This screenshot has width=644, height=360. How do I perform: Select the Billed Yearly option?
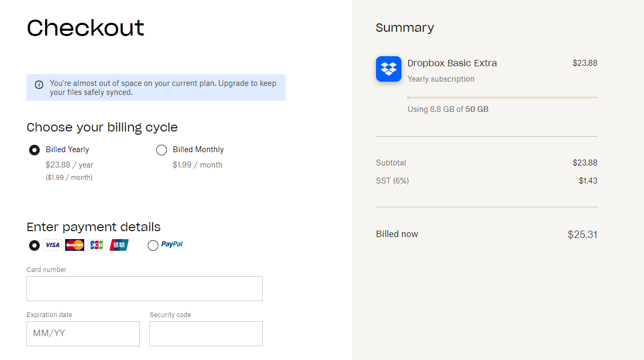(x=34, y=150)
